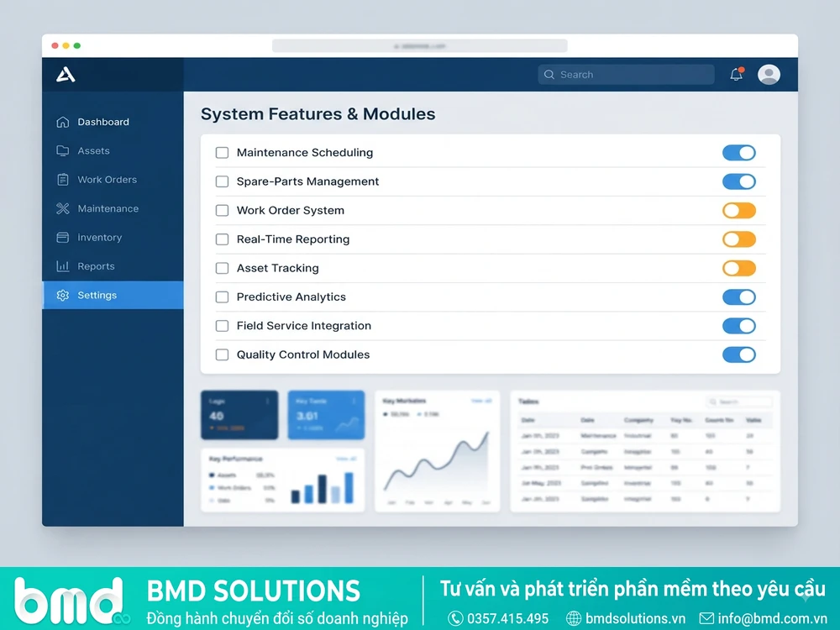Click the Work Orders clipboard icon
The image size is (840, 630).
(x=63, y=180)
